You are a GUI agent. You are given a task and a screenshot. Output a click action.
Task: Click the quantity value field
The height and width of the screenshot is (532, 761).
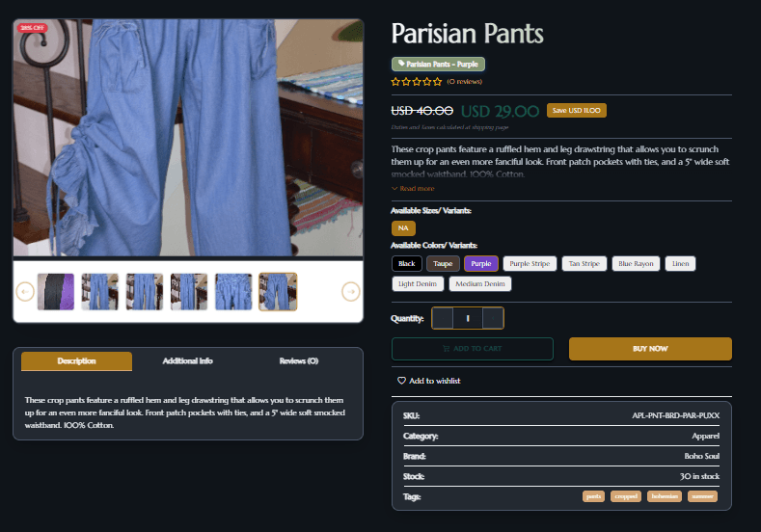click(x=468, y=318)
